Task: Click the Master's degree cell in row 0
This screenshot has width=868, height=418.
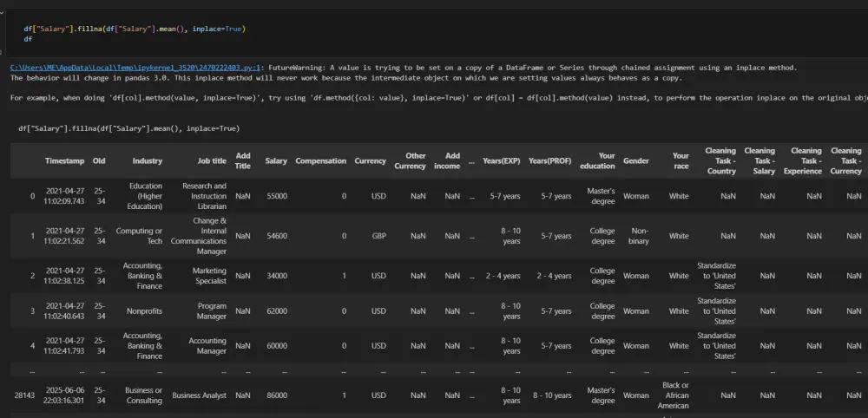Action: tap(602, 196)
